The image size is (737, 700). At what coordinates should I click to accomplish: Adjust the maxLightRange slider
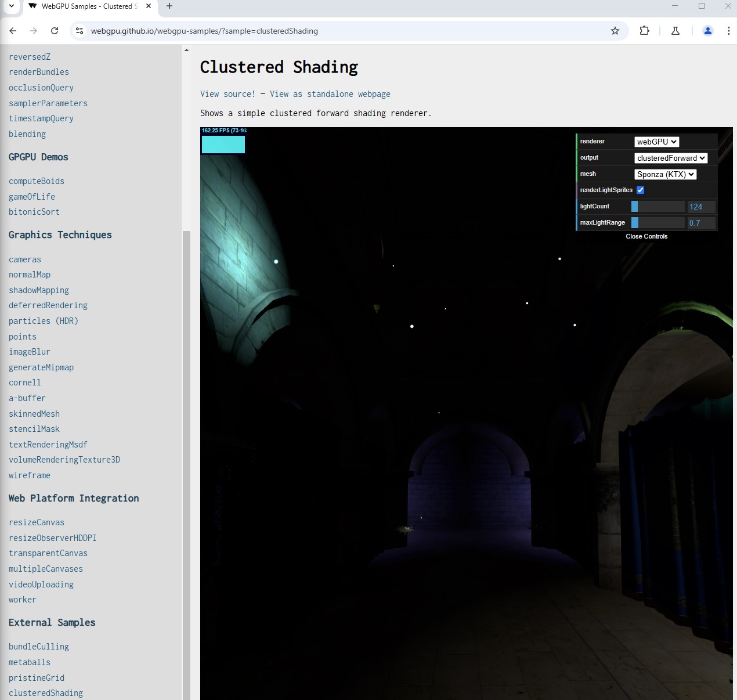coord(658,223)
